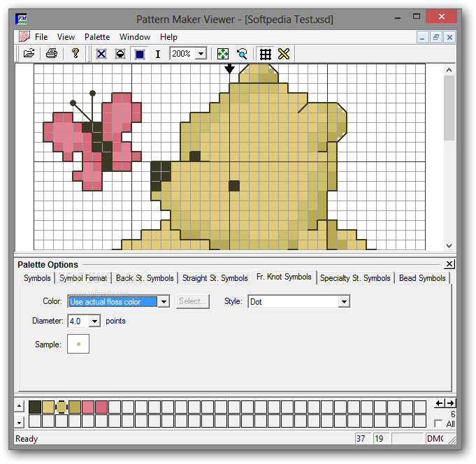476x464 pixels.
Task: Open the Style dropdown showing Dot
Action: tap(345, 302)
